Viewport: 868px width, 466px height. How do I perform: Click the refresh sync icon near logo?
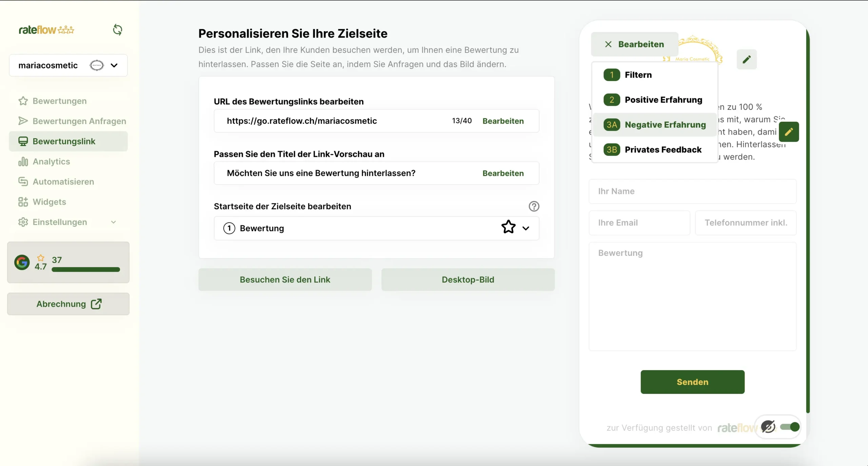coord(117,30)
